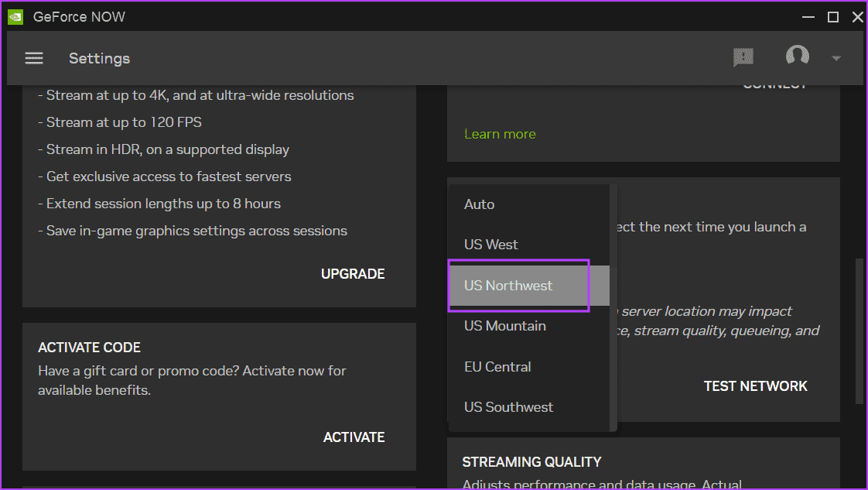This screenshot has height=490, width=868.
Task: Select Auto server location
Action: [528, 204]
